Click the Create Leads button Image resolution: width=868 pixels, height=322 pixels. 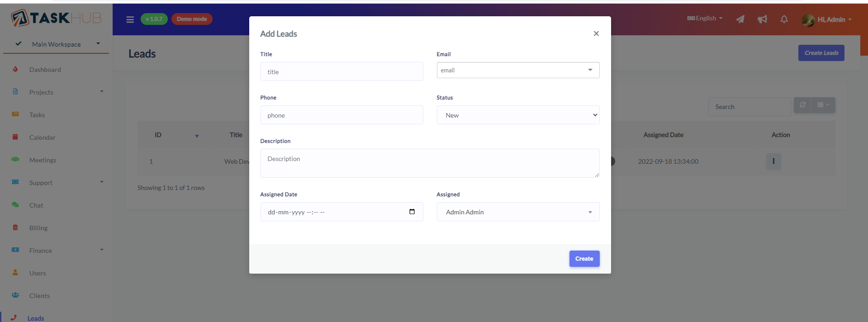pyautogui.click(x=821, y=53)
